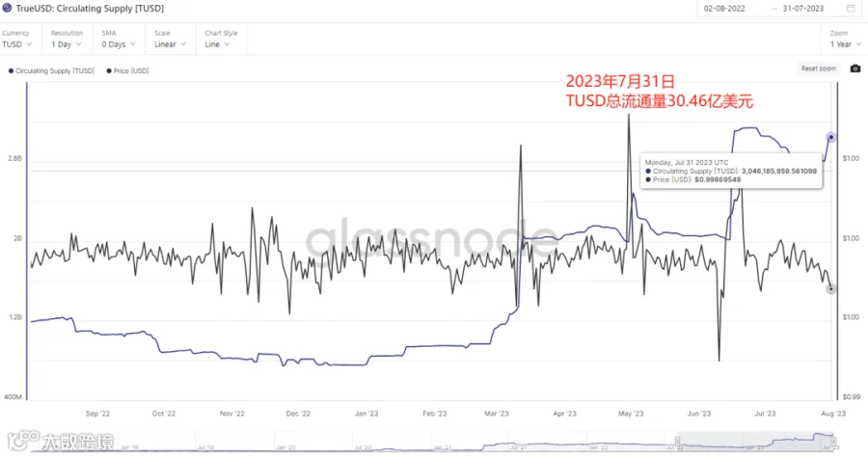The image size is (868, 458).
Task: Click the left handle of the range navigator
Action: point(676,442)
